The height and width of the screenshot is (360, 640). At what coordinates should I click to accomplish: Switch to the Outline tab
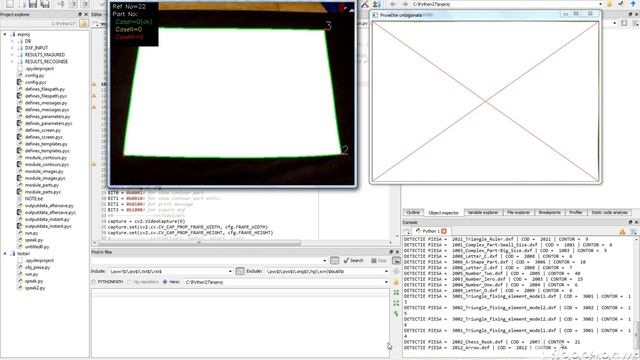[x=413, y=213]
